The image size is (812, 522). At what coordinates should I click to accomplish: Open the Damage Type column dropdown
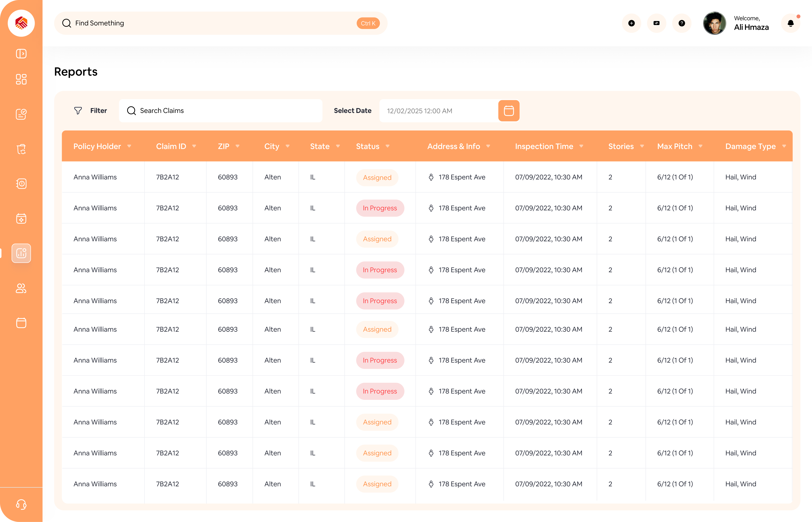tap(784, 146)
